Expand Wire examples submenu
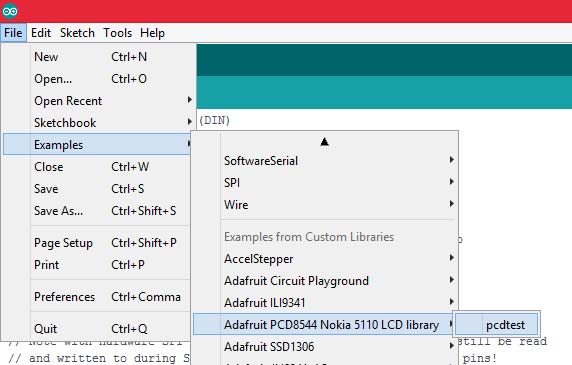The width and height of the screenshot is (572, 365). point(325,204)
